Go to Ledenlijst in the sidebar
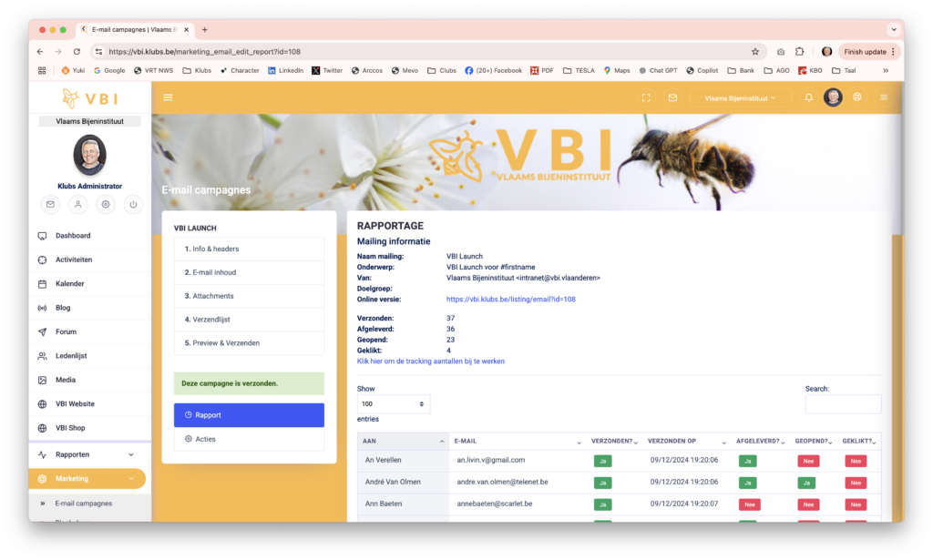The image size is (933, 560). pos(71,356)
